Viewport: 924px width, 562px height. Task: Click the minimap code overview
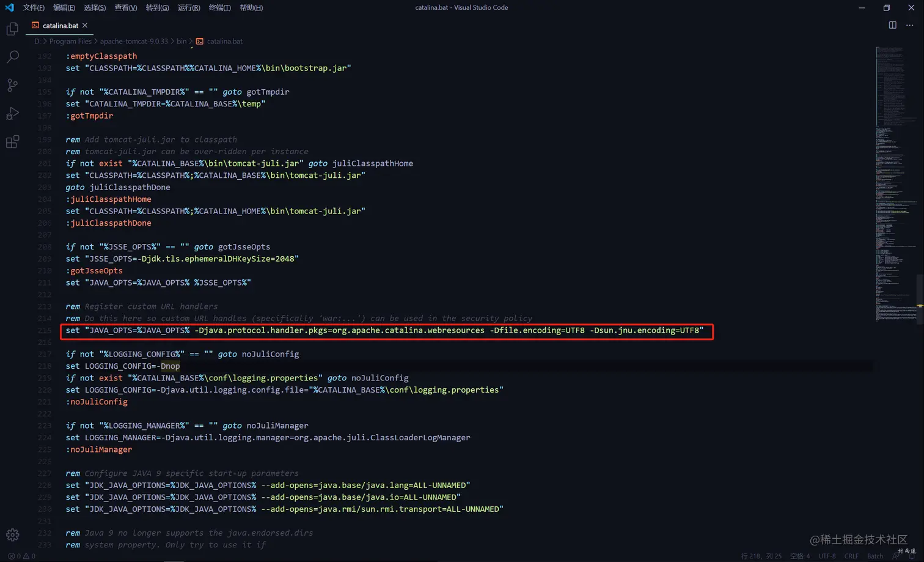point(895,183)
